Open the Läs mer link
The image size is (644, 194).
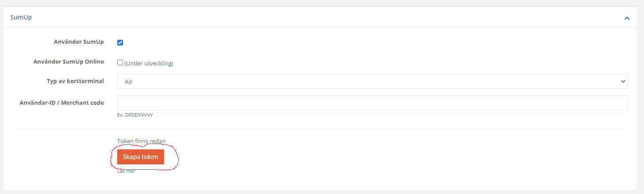click(x=126, y=171)
